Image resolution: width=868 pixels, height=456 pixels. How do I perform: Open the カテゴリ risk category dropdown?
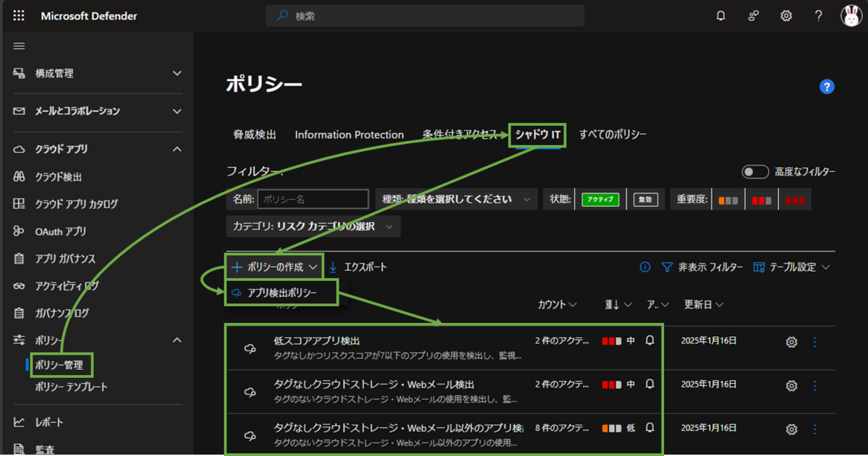click(313, 226)
